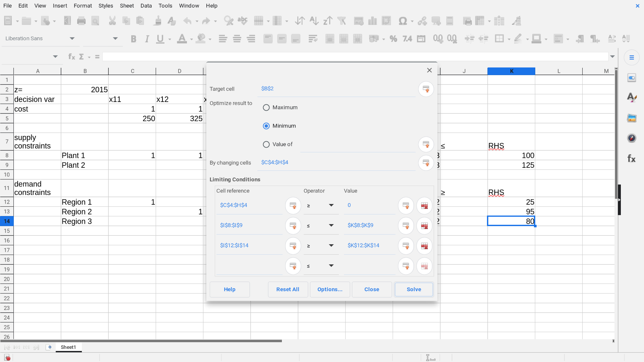This screenshot has height=362, width=644.
Task: Open the font size dropdown
Action: coord(115,39)
